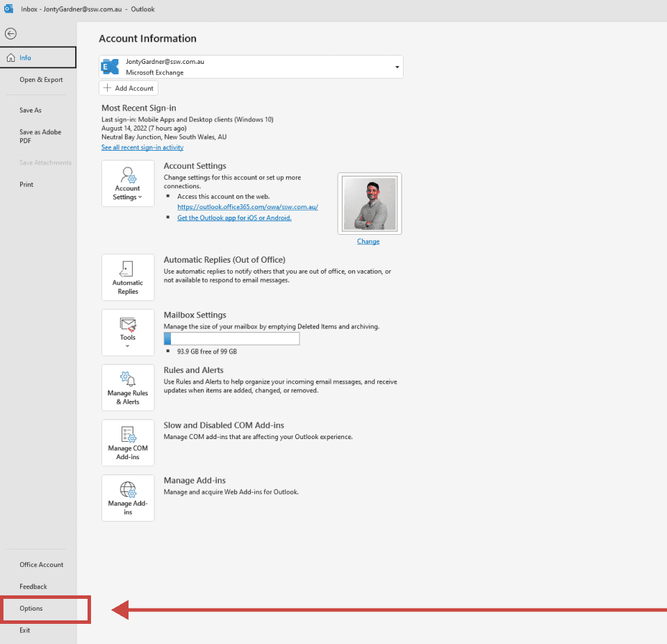This screenshot has height=644, width=667.
Task: Choose Save as Adobe PDF
Action: 40,137
